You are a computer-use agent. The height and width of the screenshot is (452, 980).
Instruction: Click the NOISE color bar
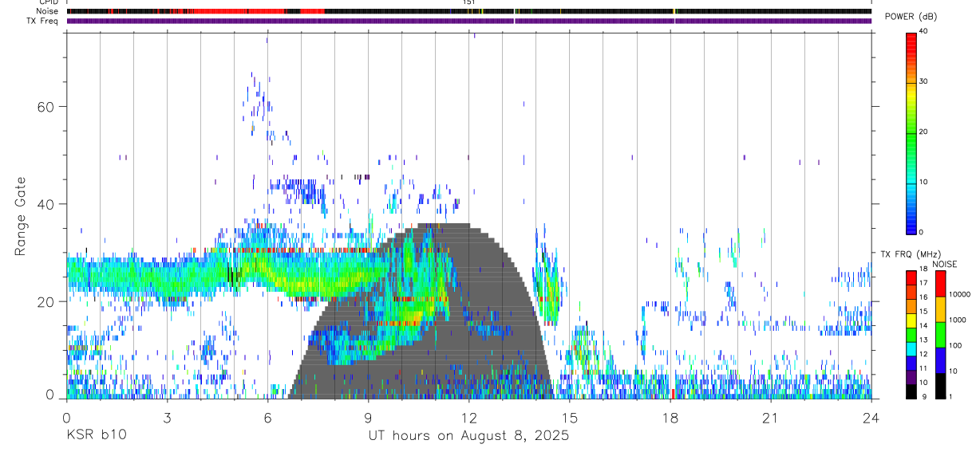click(x=940, y=334)
